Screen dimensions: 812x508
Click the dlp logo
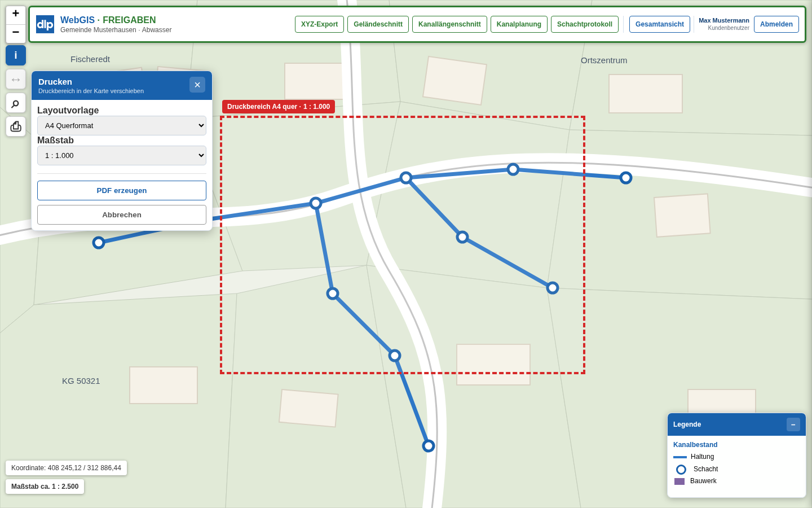coord(45,24)
